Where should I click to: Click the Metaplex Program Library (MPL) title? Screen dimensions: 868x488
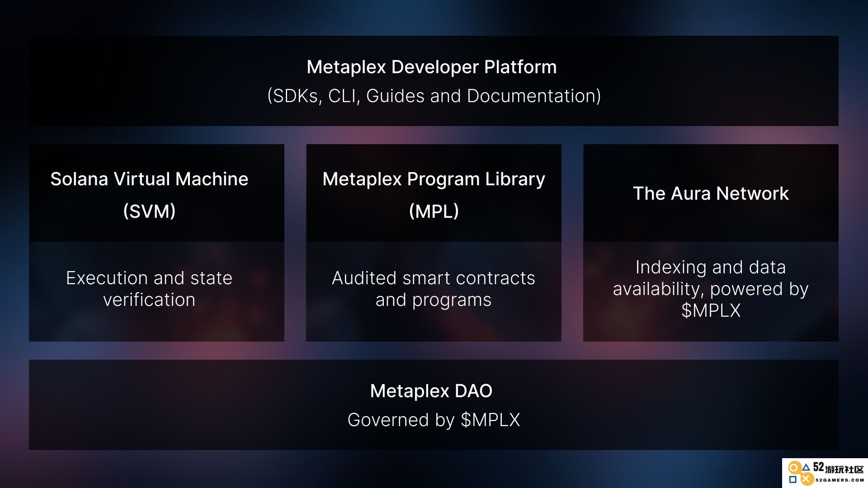[434, 195]
